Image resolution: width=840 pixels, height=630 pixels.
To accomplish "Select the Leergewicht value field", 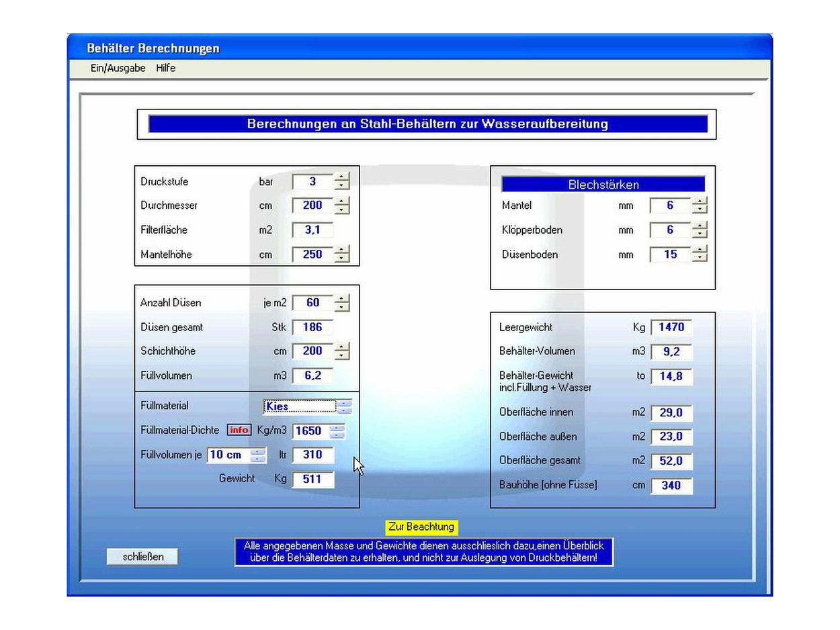I will [671, 327].
